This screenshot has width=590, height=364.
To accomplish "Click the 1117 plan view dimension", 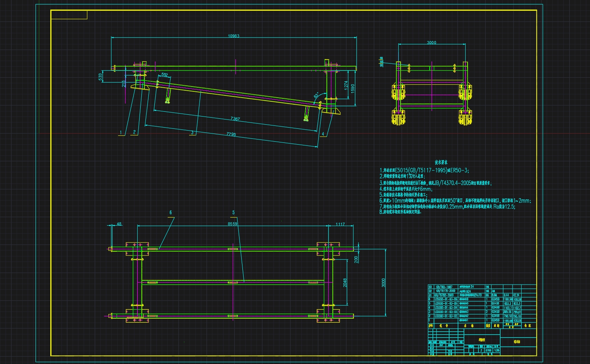I will [x=340, y=224].
